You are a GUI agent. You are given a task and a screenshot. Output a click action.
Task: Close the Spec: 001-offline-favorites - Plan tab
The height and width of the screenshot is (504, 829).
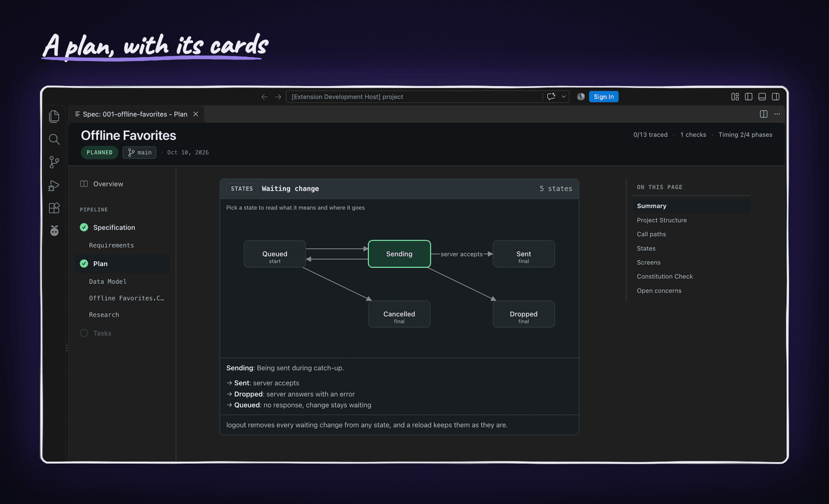click(196, 114)
